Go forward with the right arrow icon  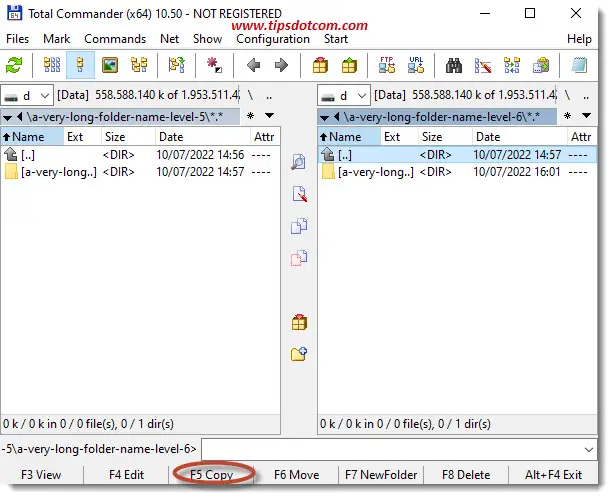point(281,65)
